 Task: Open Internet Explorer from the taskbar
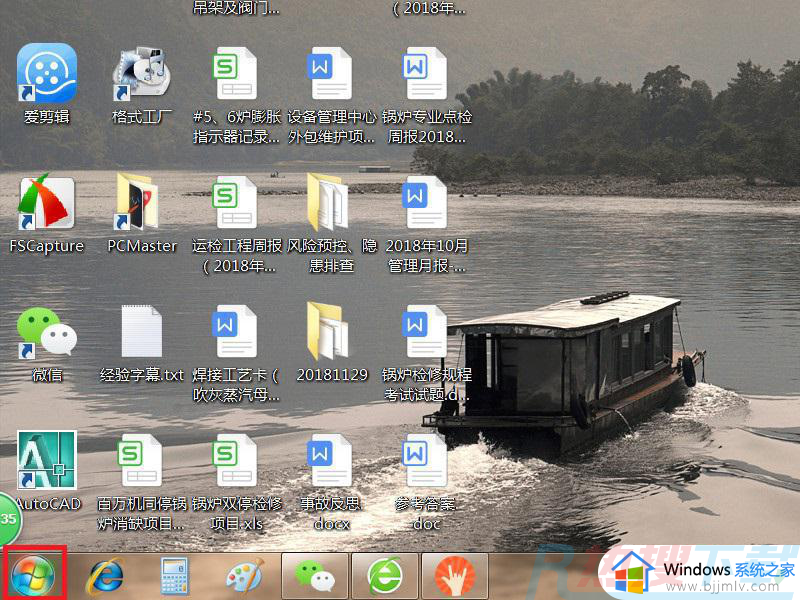[x=105, y=576]
